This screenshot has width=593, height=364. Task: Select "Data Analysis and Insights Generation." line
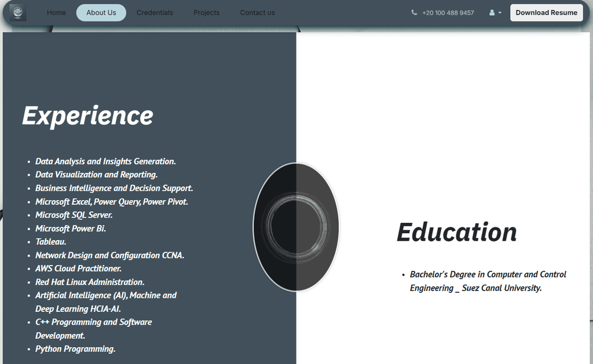[x=105, y=161]
